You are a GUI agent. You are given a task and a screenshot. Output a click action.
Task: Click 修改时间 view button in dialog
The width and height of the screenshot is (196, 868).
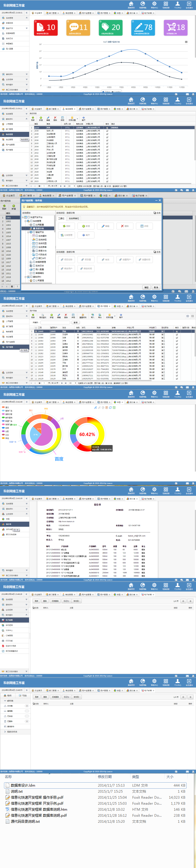[86, 269]
